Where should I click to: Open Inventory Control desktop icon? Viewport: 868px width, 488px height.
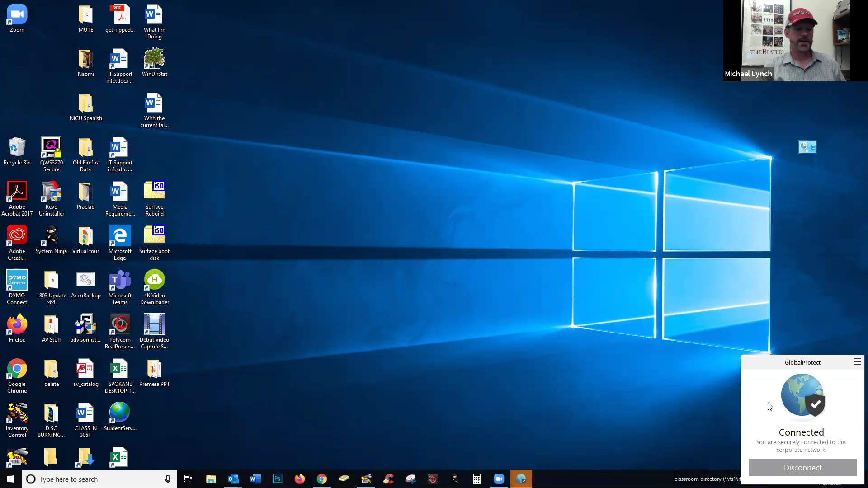click(x=17, y=420)
